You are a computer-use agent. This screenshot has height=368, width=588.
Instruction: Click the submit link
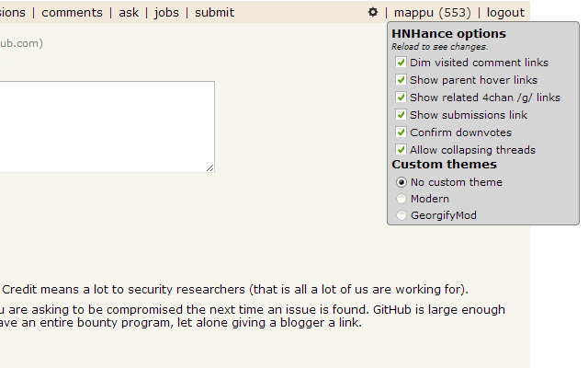[x=214, y=13]
